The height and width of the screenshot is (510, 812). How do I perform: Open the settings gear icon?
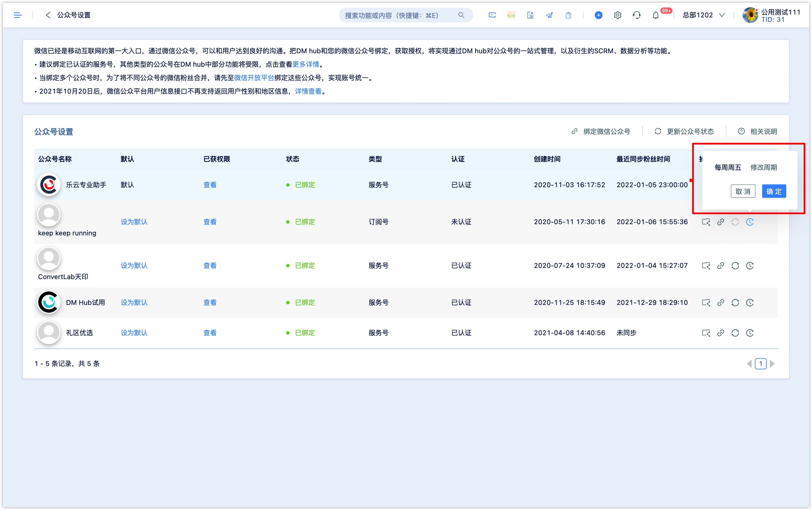(x=617, y=15)
